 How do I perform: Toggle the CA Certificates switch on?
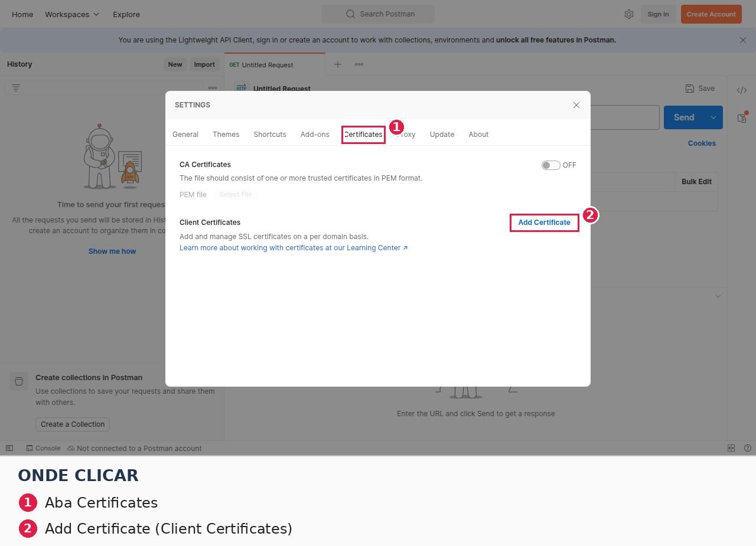(x=550, y=165)
